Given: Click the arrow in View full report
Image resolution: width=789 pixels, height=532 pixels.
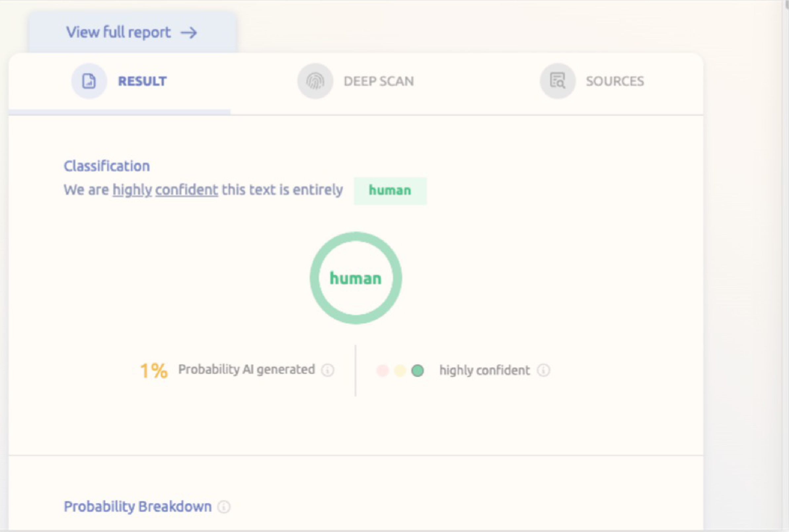Looking at the screenshot, I should tap(189, 33).
